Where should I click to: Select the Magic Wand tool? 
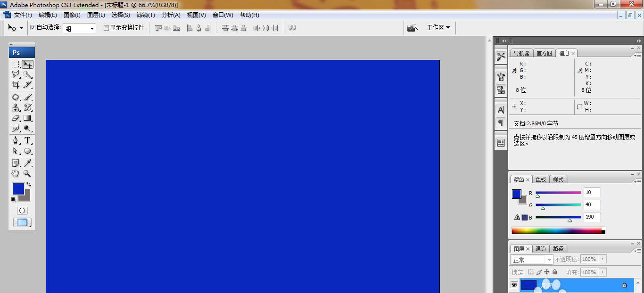pyautogui.click(x=28, y=75)
